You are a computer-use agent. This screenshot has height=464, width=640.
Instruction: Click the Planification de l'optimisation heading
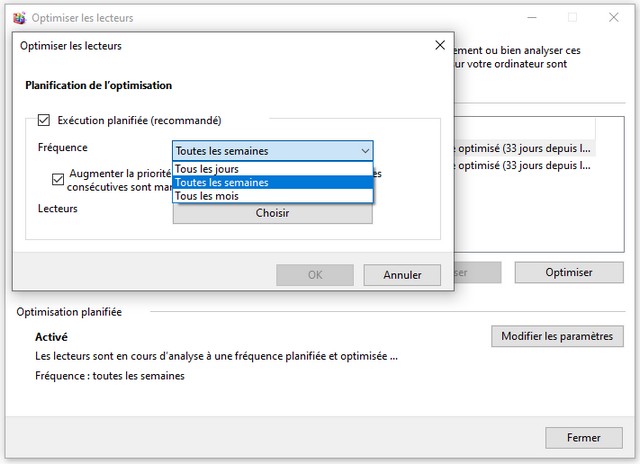(98, 85)
